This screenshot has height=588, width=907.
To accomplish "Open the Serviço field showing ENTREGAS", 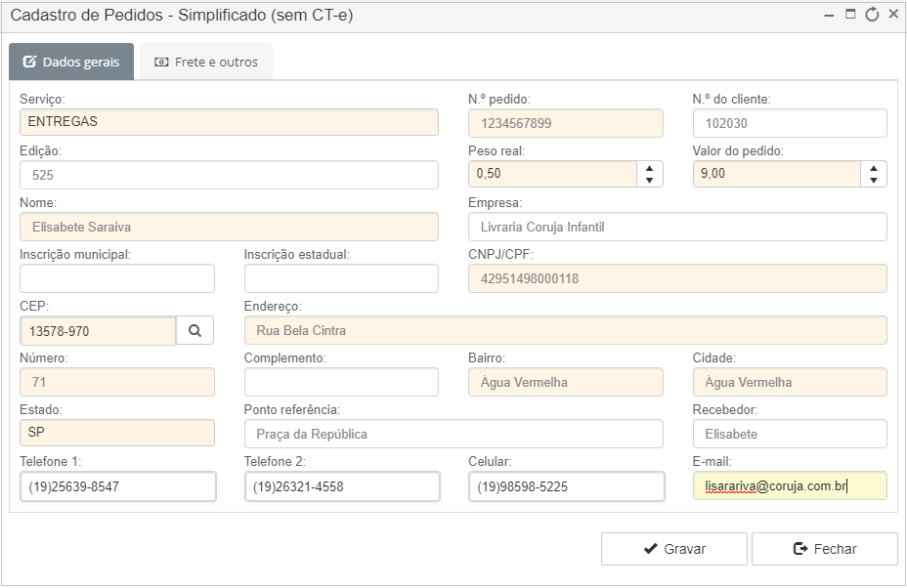I will tap(229, 122).
